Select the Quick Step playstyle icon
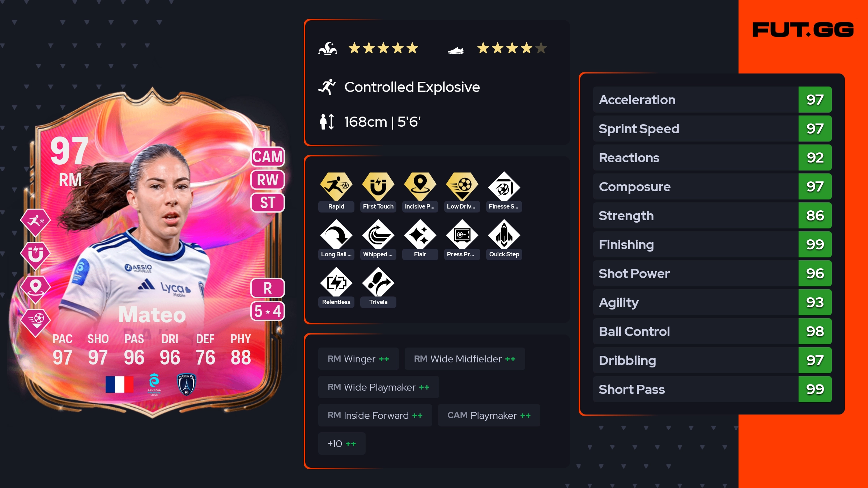 tap(504, 234)
